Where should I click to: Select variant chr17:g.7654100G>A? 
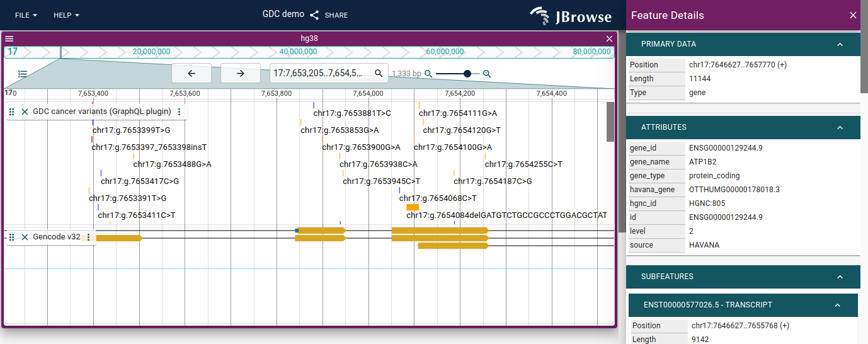pos(453,147)
